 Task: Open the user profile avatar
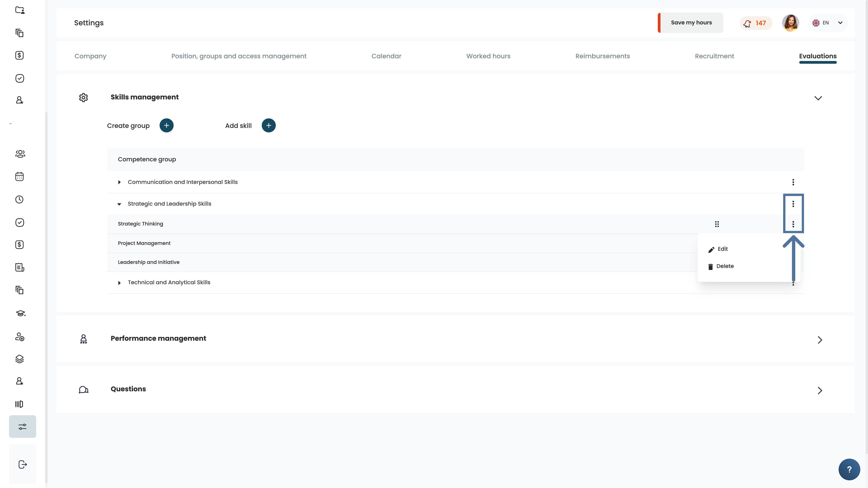[x=791, y=23]
